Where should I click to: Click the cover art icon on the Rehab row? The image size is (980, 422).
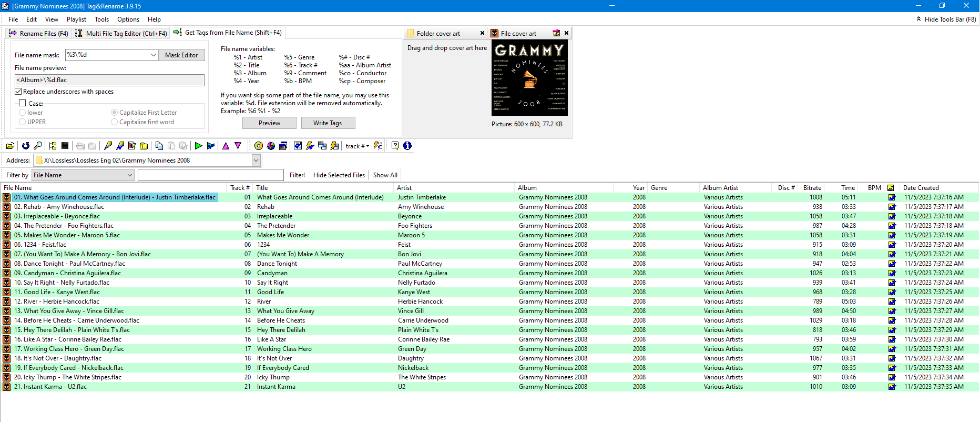(892, 207)
